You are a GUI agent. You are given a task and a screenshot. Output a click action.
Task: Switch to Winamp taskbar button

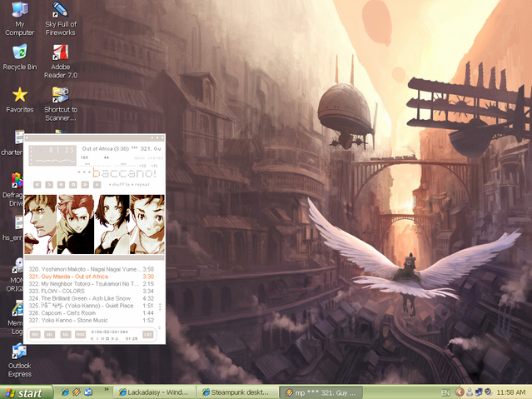(x=321, y=392)
